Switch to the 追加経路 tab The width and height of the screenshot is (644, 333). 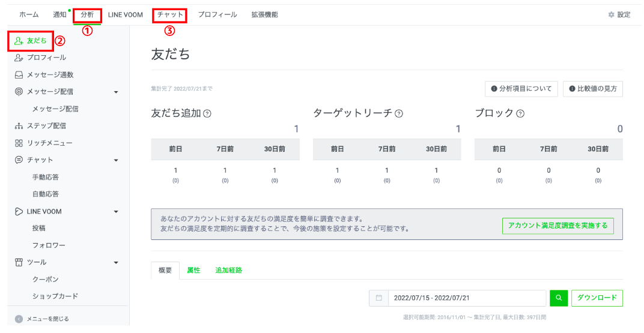(228, 270)
